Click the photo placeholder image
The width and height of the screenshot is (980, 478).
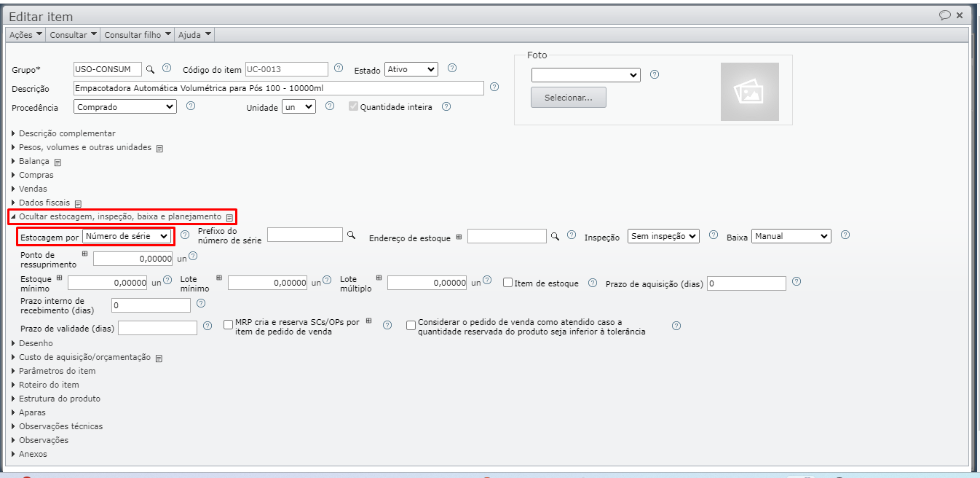tap(749, 92)
